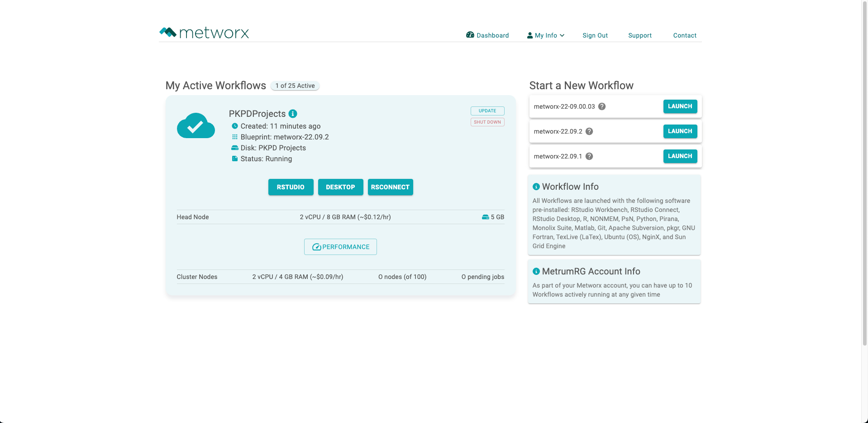This screenshot has height=423, width=868.
Task: Launch metworx-22-09.00.03 workflow
Action: (680, 106)
